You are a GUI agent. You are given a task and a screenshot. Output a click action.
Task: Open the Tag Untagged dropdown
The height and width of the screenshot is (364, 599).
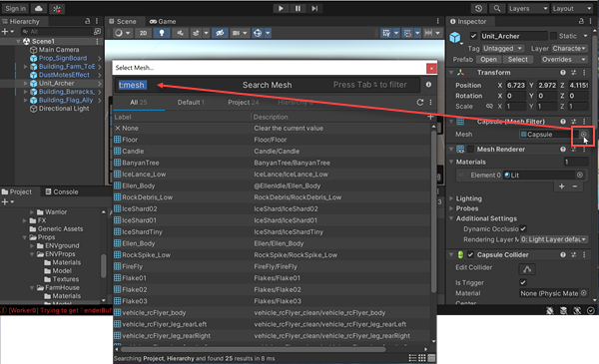point(502,49)
